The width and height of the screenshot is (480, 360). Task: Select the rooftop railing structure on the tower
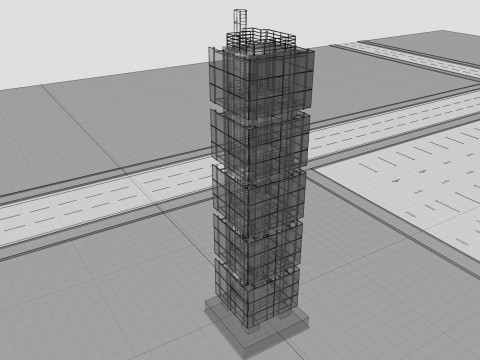pos(261,41)
